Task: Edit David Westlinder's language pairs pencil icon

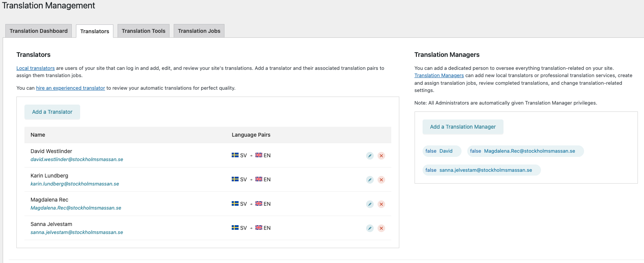Action: point(370,156)
